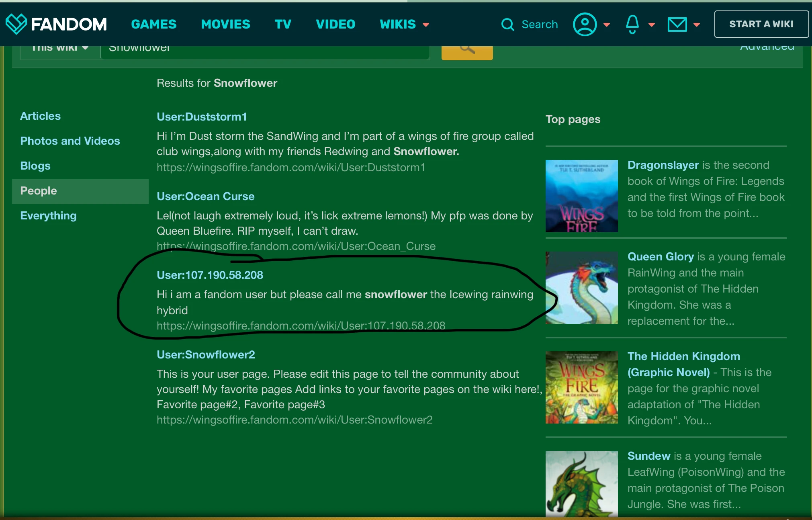The height and width of the screenshot is (520, 812).
Task: Expand the arrow beside envelope icon
Action: (x=697, y=25)
